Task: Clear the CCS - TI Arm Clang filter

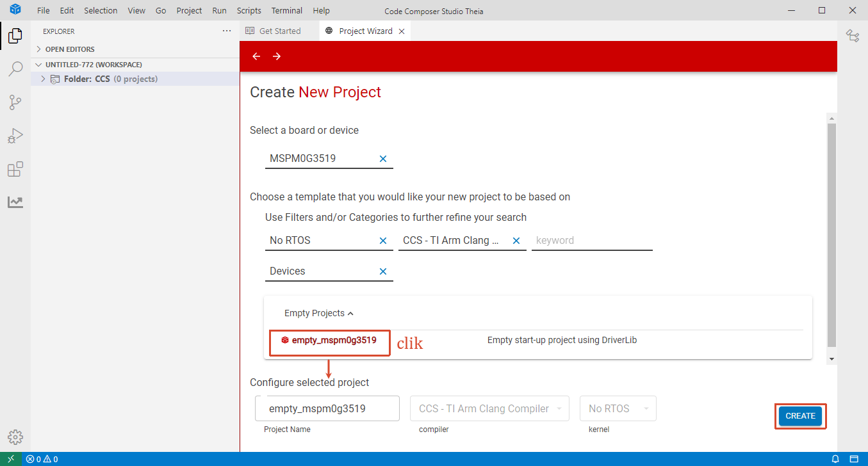Action: (x=516, y=241)
